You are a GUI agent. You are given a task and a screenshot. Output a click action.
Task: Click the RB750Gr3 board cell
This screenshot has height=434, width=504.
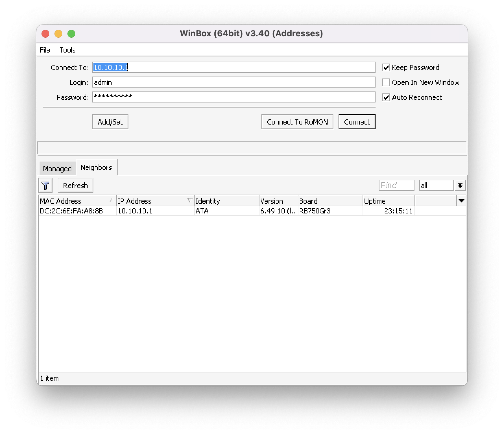330,211
